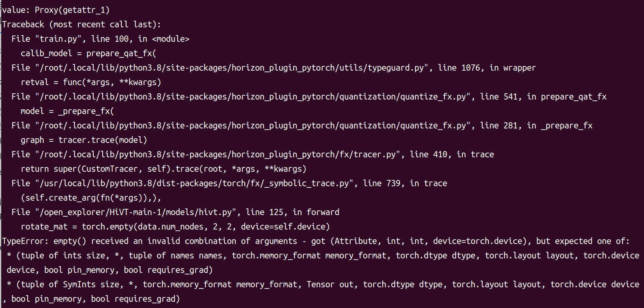The height and width of the screenshot is (308, 644).
Task: Click the "retval = func(*args, **kwargs)" line
Action: pos(91,82)
